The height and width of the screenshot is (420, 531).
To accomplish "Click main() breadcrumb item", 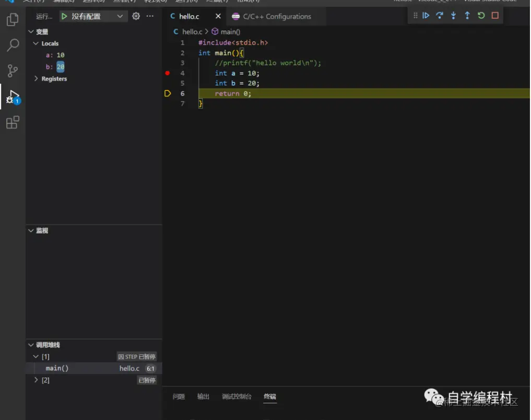I will coord(230,31).
